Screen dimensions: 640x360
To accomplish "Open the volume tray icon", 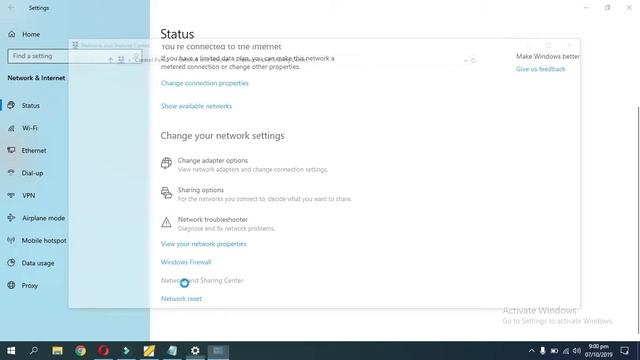I will tap(577, 351).
